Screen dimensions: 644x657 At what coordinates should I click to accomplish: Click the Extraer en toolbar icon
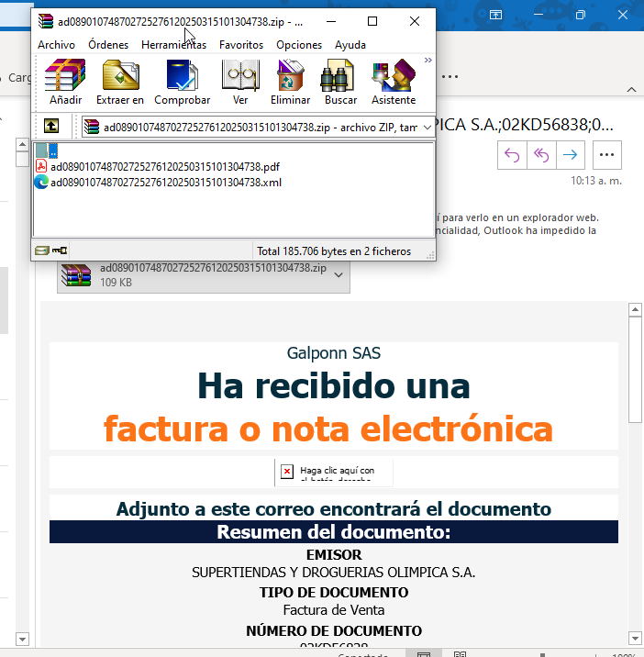pos(120,82)
